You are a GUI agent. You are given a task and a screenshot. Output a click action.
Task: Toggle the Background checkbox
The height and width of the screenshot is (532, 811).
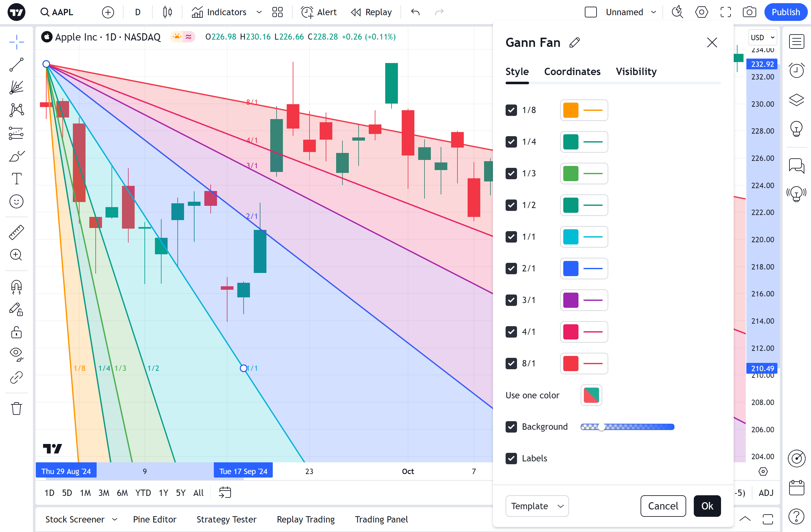click(511, 427)
